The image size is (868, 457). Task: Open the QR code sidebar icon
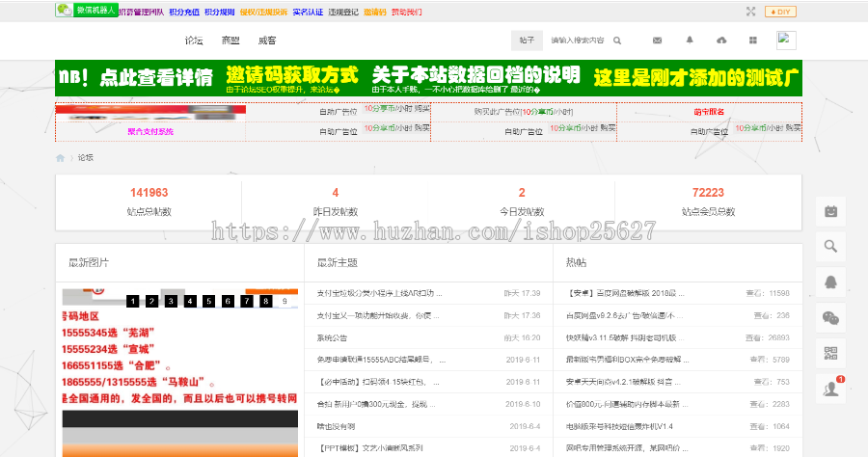[x=830, y=352]
